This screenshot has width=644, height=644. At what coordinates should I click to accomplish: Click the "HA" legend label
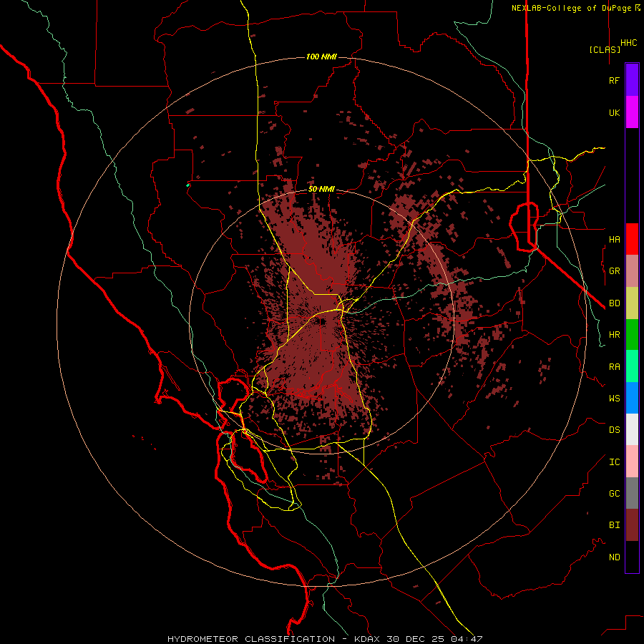pos(614,239)
